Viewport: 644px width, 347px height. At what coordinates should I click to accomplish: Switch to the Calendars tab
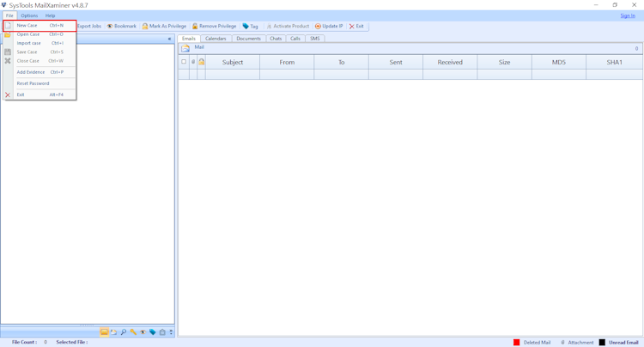(216, 39)
